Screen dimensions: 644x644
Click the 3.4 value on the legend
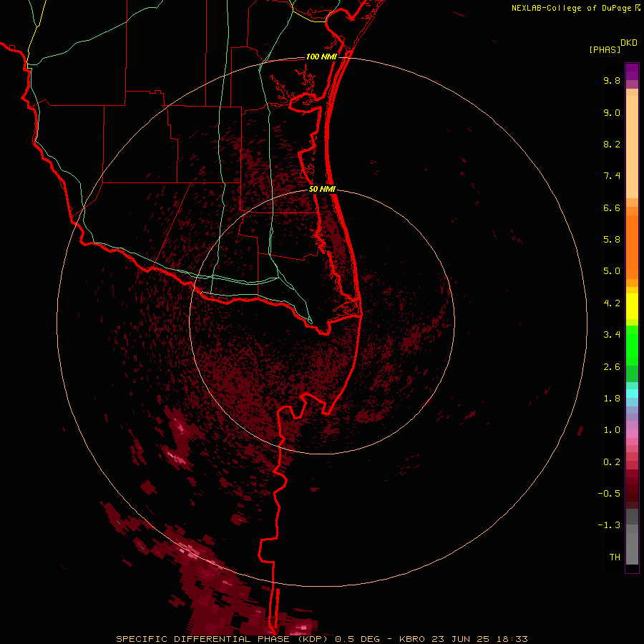click(612, 335)
